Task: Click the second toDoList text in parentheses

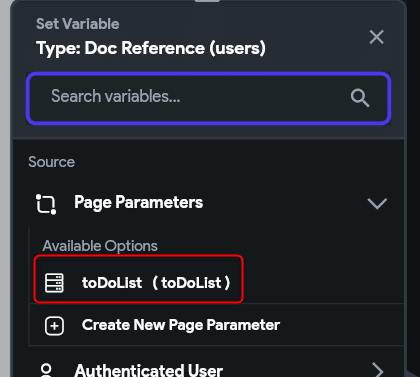Action: click(191, 283)
